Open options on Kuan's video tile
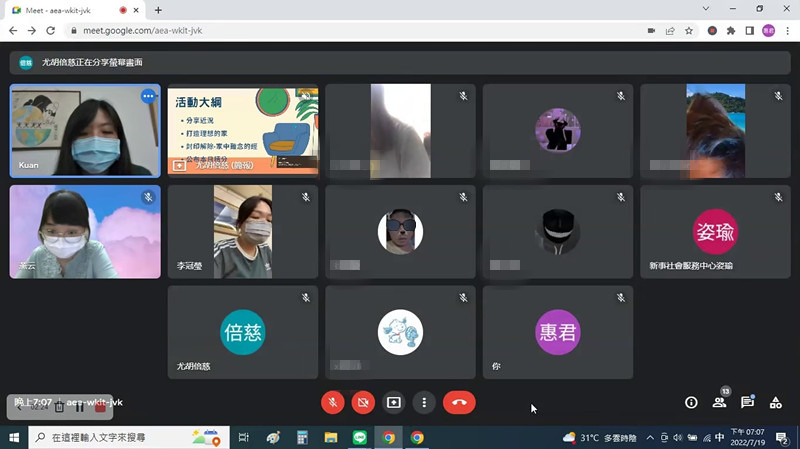The image size is (800, 449). pyautogui.click(x=148, y=96)
